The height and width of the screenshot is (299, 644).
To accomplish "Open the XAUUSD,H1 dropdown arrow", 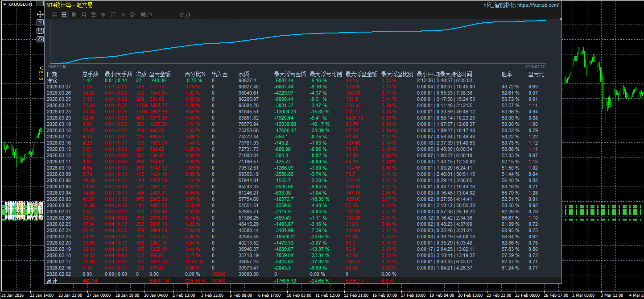I will [4, 4].
